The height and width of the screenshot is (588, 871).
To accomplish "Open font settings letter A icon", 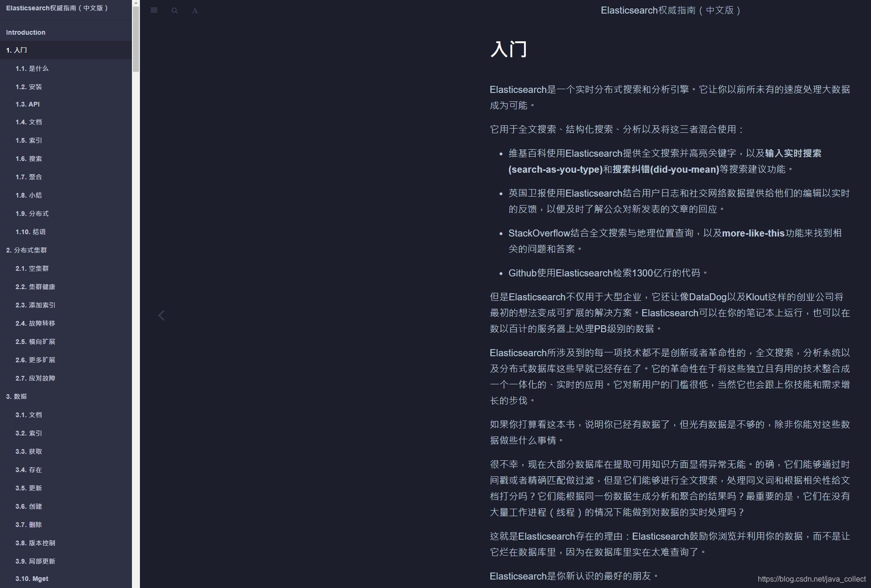I will click(x=194, y=10).
